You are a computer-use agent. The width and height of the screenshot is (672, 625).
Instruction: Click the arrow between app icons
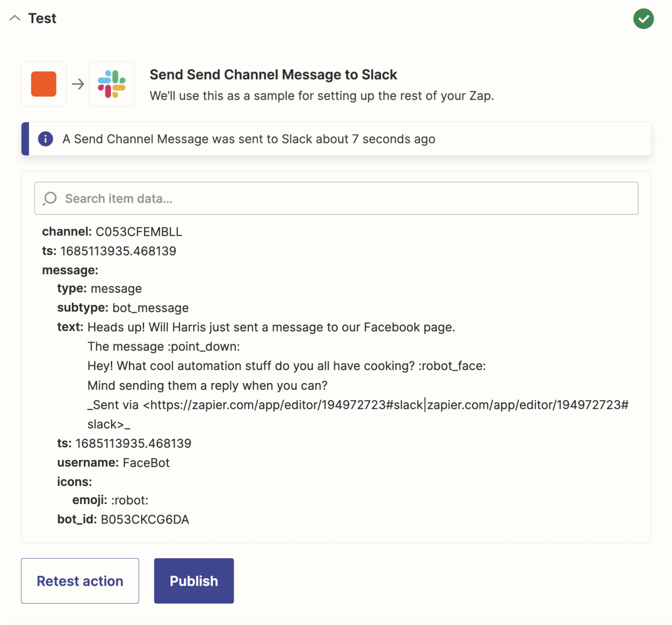tap(78, 84)
